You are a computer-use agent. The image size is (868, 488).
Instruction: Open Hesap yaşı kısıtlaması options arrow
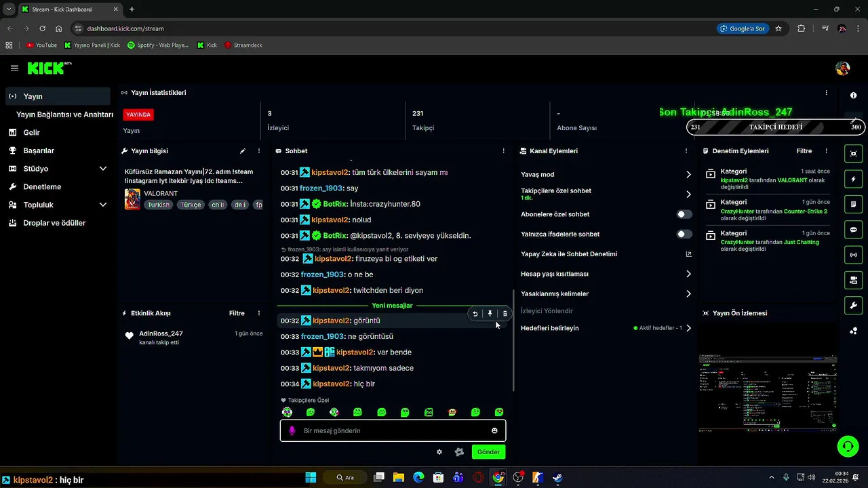[688, 274]
